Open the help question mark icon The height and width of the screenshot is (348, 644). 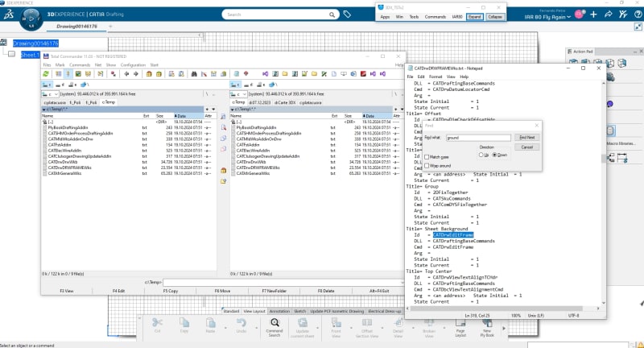[638, 14]
